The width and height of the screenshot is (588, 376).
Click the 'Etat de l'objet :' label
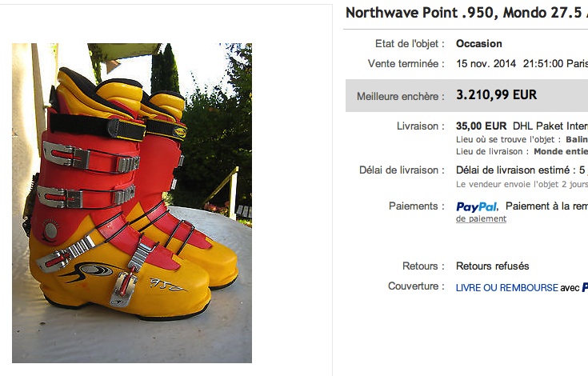tap(410, 43)
